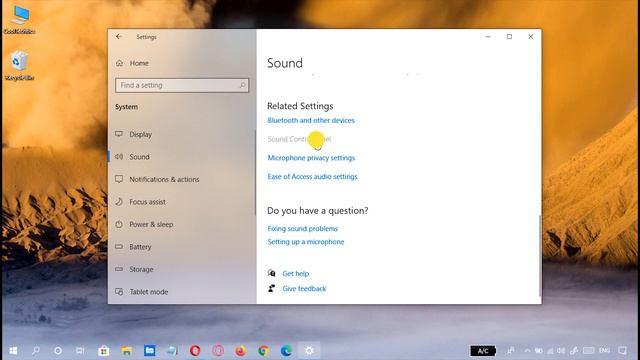Select Sound in the sidebar
This screenshot has width=640, height=360.
pos(139,157)
